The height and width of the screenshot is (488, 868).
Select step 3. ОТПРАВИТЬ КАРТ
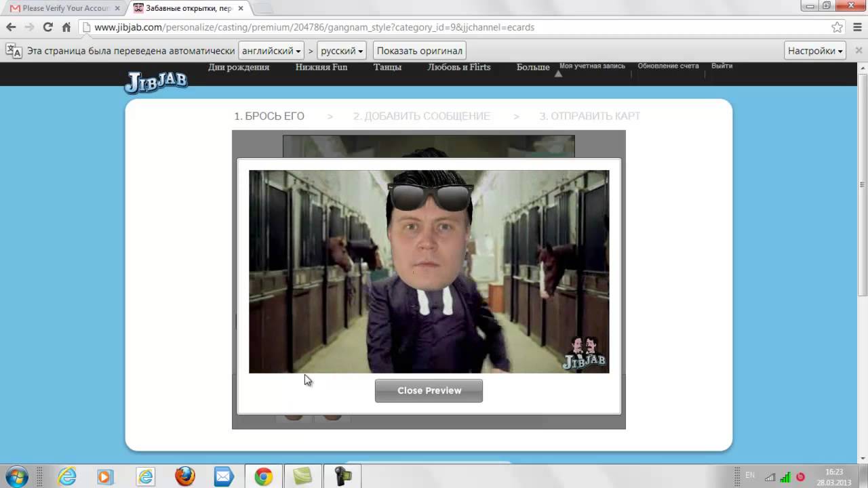click(x=589, y=116)
